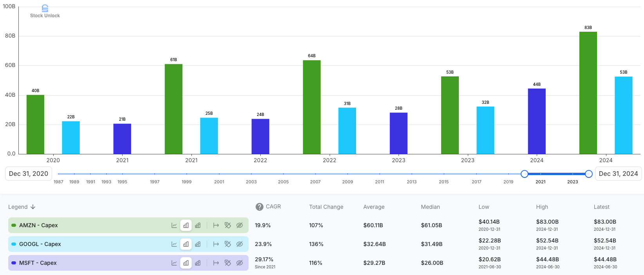Click the Total Change column header
The height and width of the screenshot is (275, 644).
point(326,207)
